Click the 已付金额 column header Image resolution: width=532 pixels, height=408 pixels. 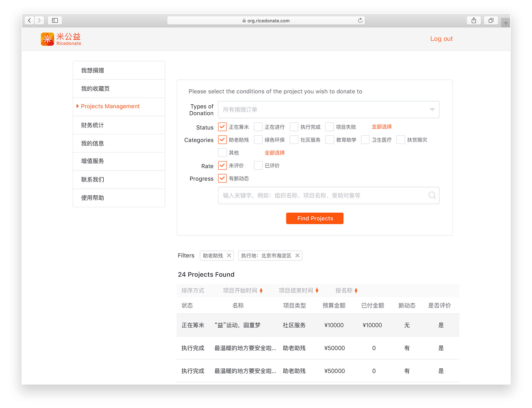373,305
